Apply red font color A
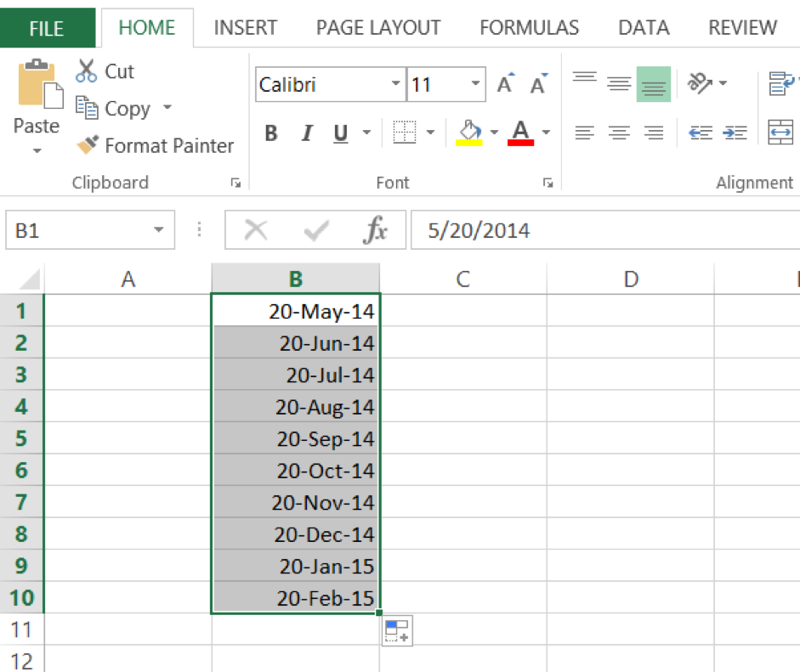 (x=520, y=133)
